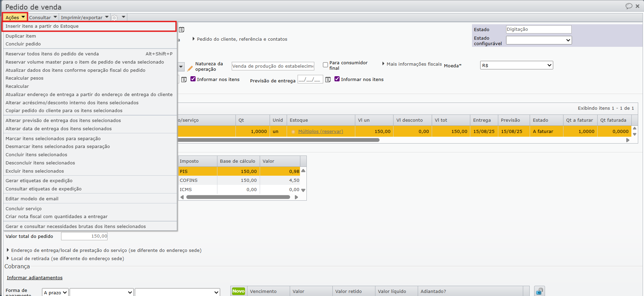
Task: Expand Mais informações fiscais section
Action: click(412, 64)
